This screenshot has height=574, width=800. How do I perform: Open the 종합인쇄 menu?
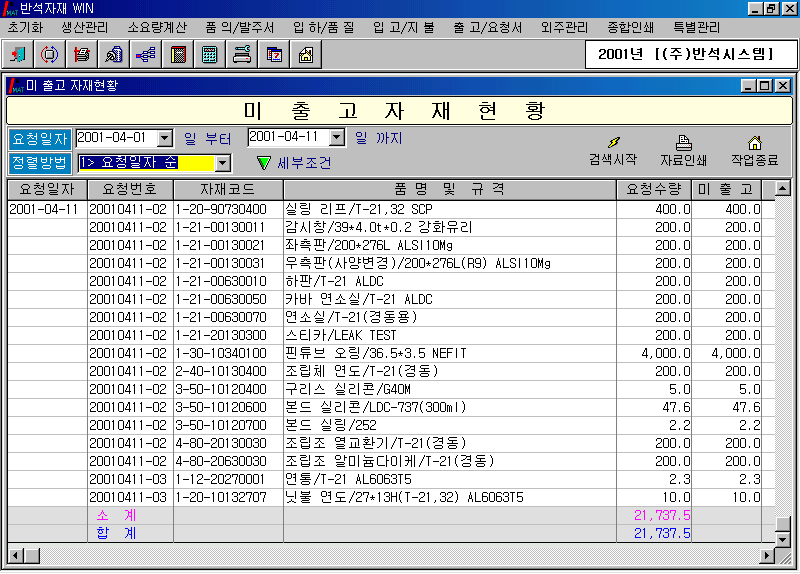pyautogui.click(x=630, y=27)
